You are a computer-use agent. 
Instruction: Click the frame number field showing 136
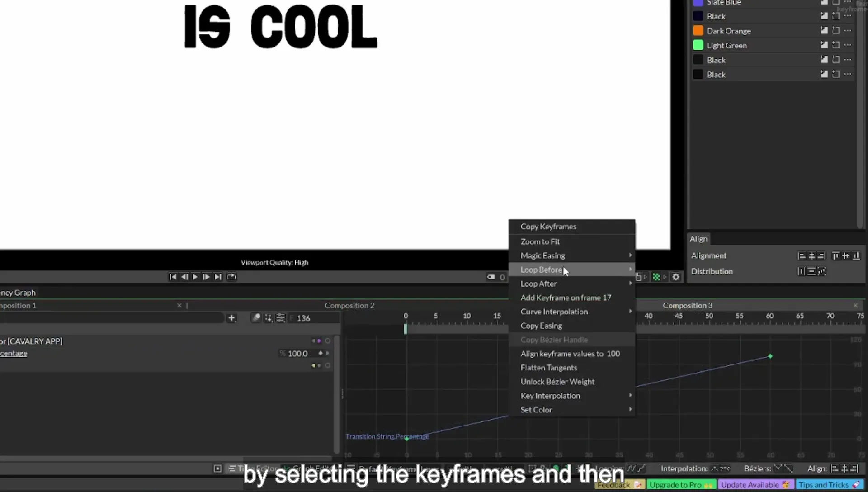pos(314,318)
